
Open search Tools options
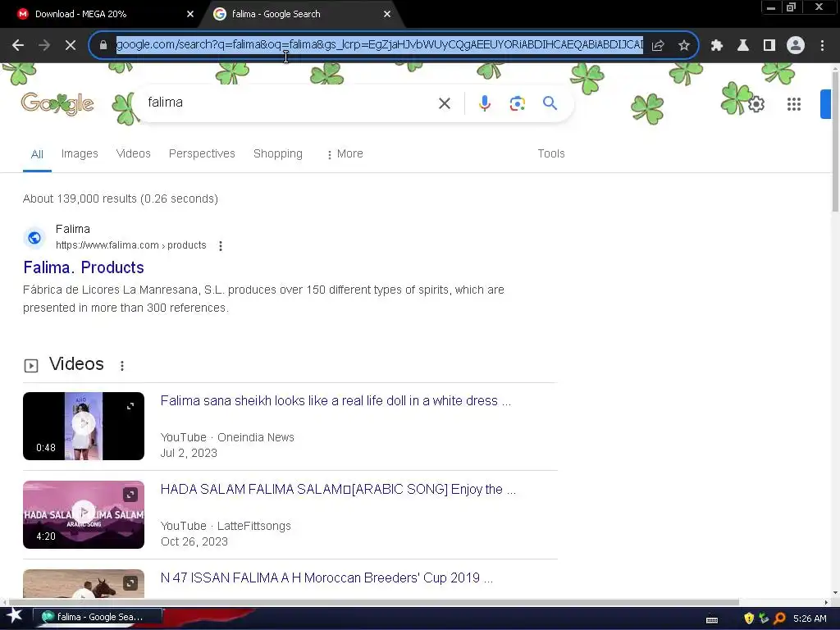point(550,153)
